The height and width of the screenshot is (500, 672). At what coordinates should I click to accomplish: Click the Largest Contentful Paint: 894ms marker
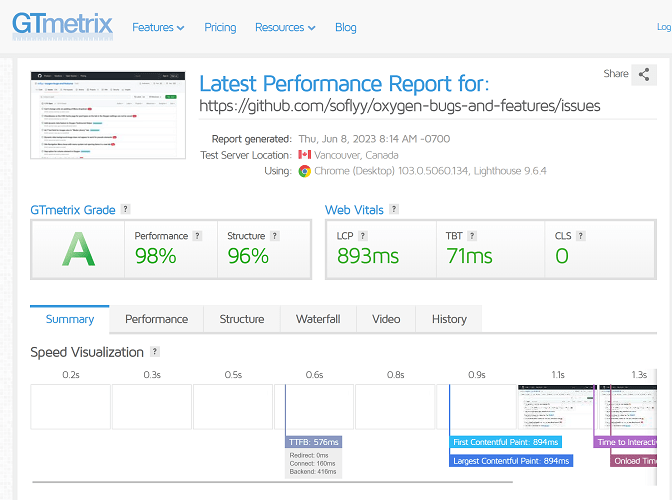pos(511,461)
